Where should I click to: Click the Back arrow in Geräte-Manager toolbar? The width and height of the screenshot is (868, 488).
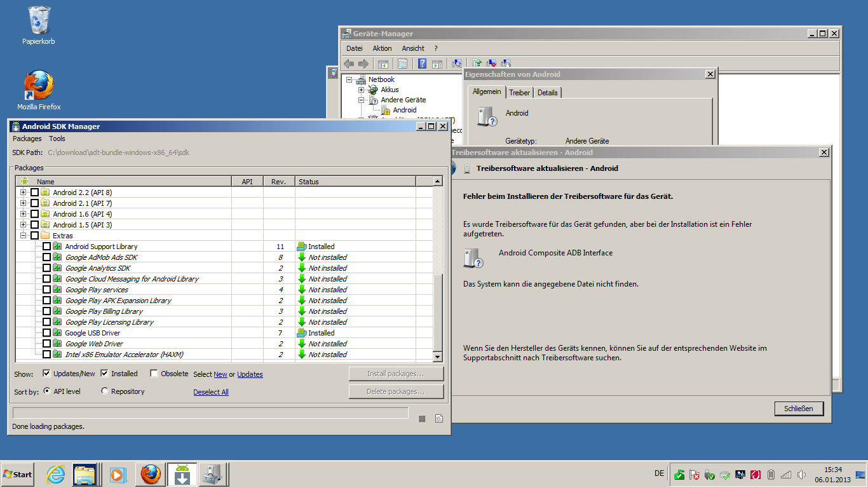click(349, 64)
